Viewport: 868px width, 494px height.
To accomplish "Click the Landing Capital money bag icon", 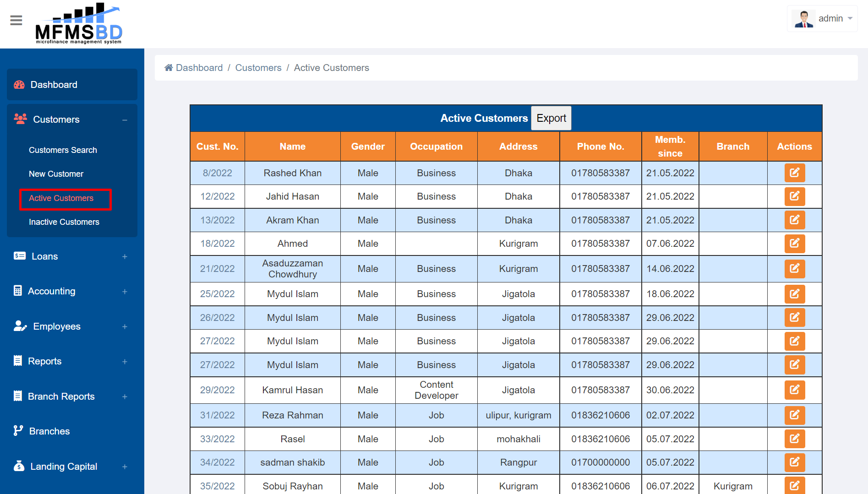I will coord(19,466).
